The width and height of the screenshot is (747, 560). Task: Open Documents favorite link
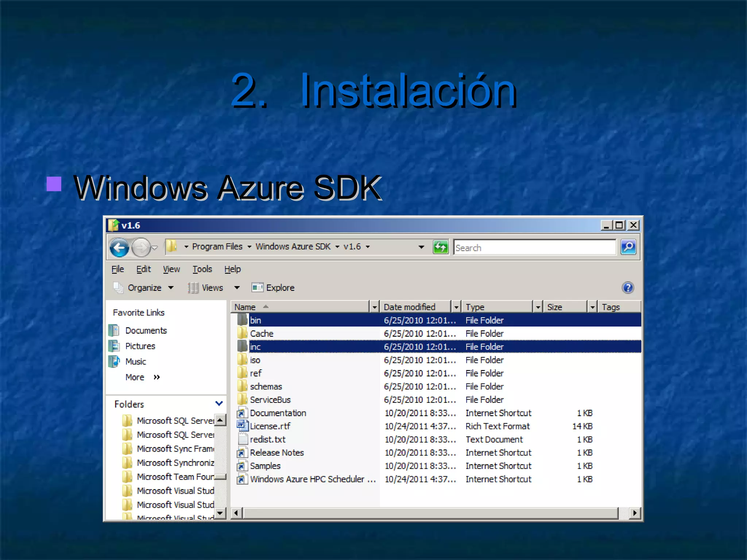pos(146,330)
